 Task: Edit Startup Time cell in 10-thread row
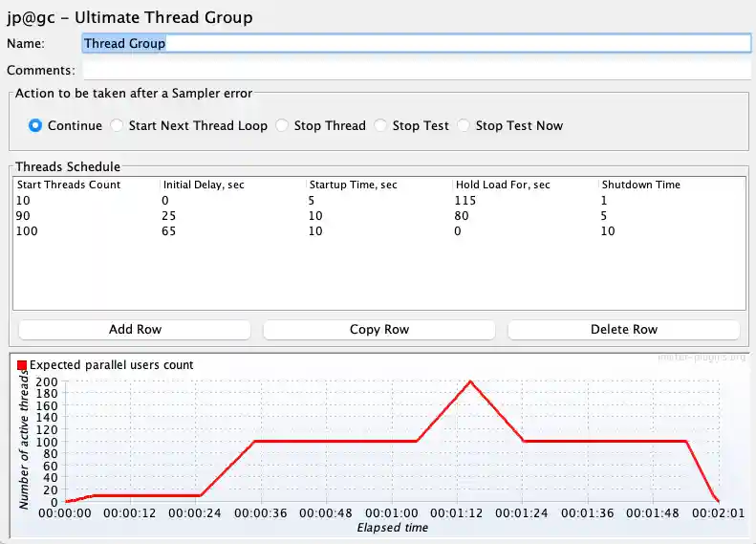379,200
